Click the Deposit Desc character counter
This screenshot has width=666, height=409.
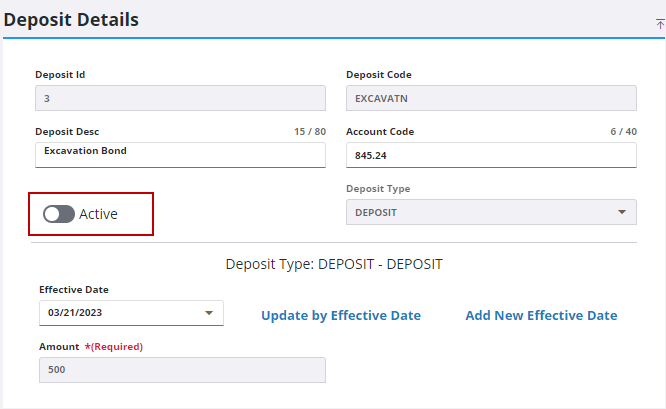point(310,132)
